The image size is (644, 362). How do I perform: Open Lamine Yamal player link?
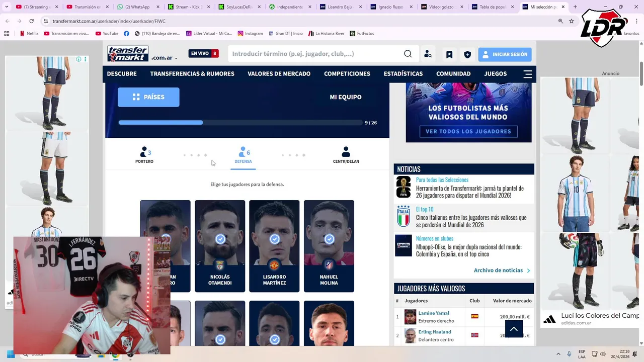[x=434, y=313]
